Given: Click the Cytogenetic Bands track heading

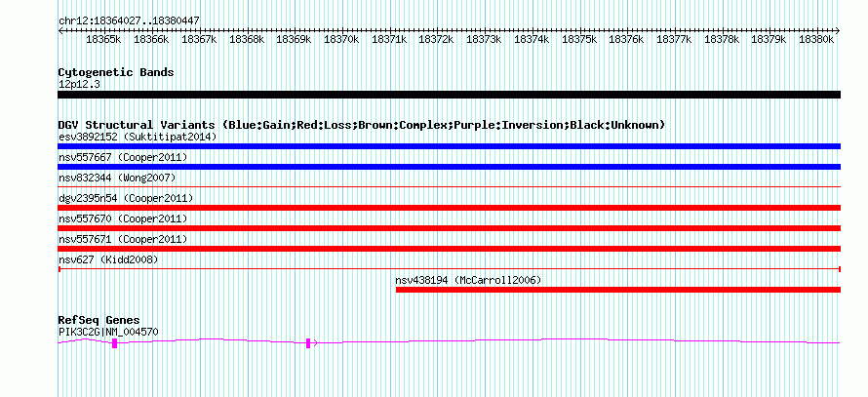Looking at the screenshot, I should [116, 72].
